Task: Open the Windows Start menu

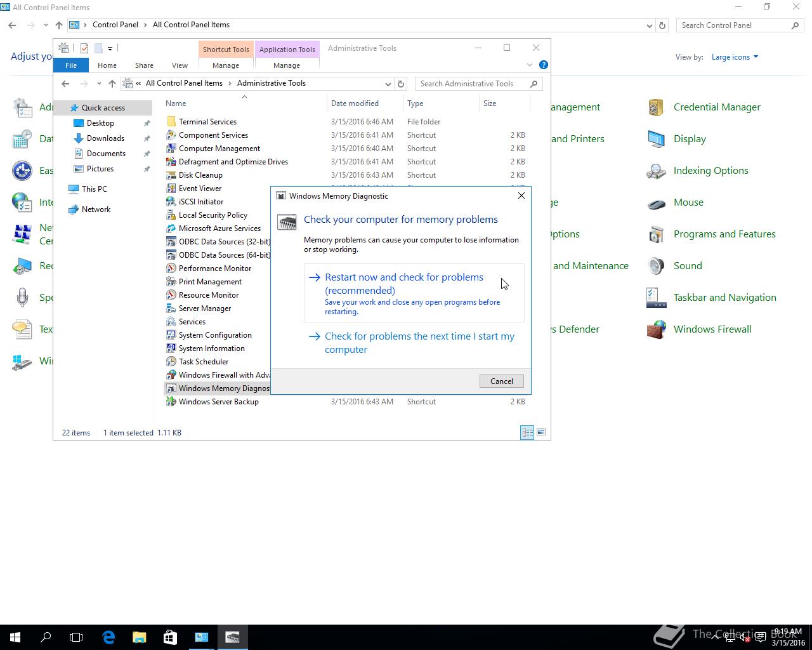Action: click(x=15, y=637)
